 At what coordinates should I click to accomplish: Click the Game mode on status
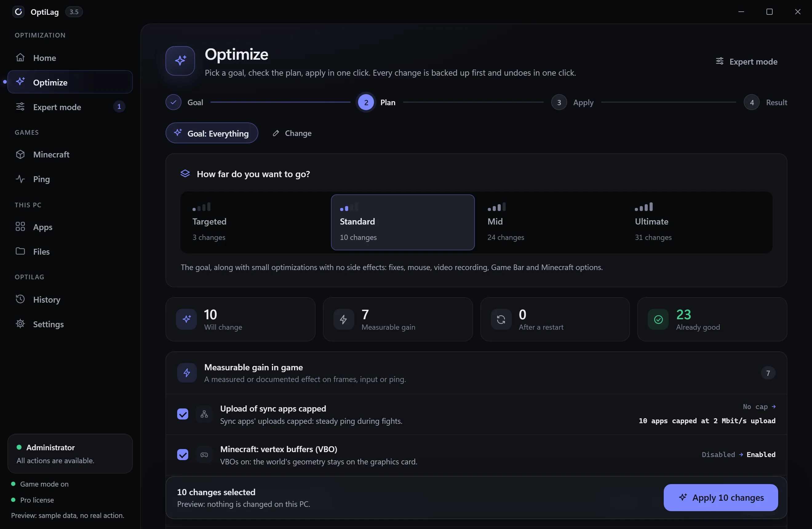[x=40, y=484]
